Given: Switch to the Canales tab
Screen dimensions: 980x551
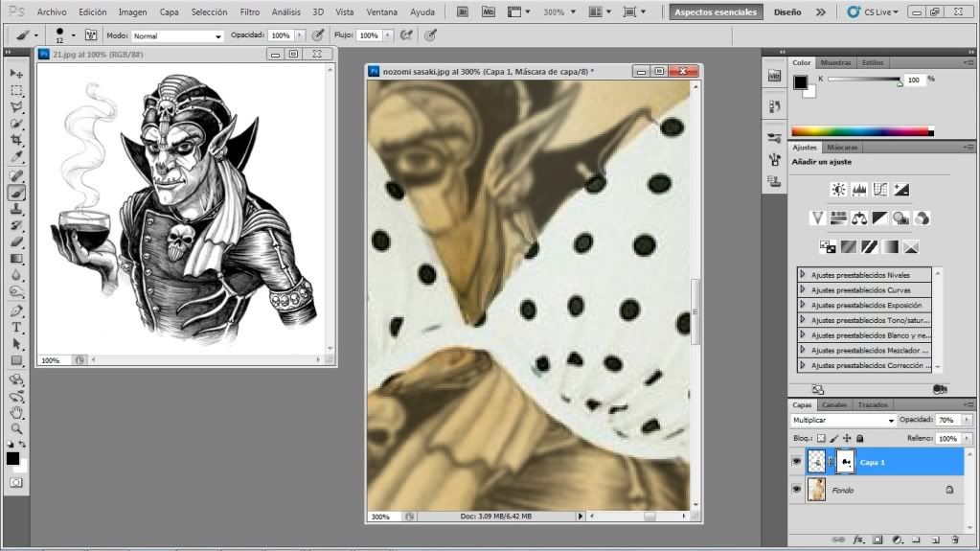Looking at the screenshot, I should [x=834, y=404].
